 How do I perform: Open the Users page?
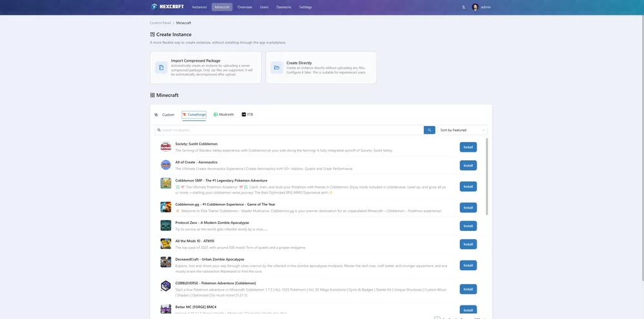click(x=264, y=7)
